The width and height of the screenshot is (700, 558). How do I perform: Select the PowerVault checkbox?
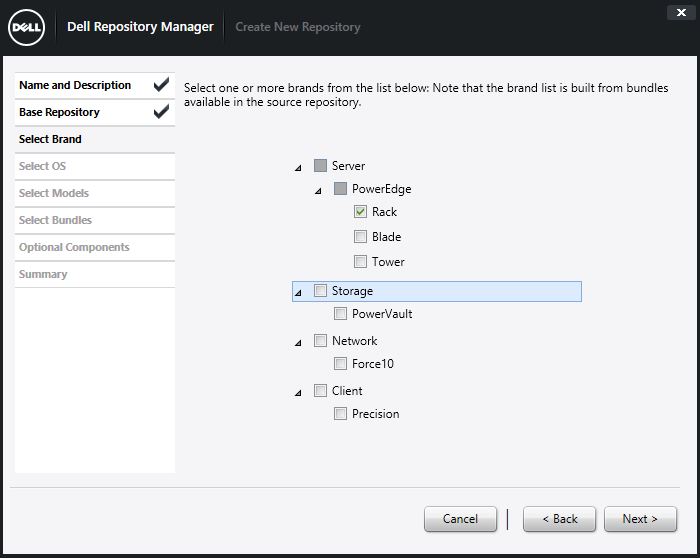(x=341, y=314)
